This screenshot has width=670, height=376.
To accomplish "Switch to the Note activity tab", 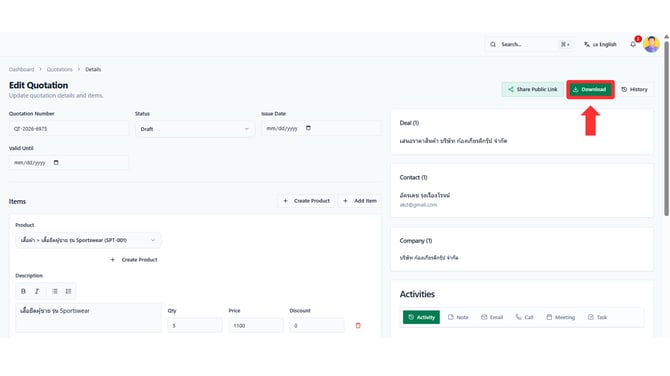I will click(x=458, y=317).
